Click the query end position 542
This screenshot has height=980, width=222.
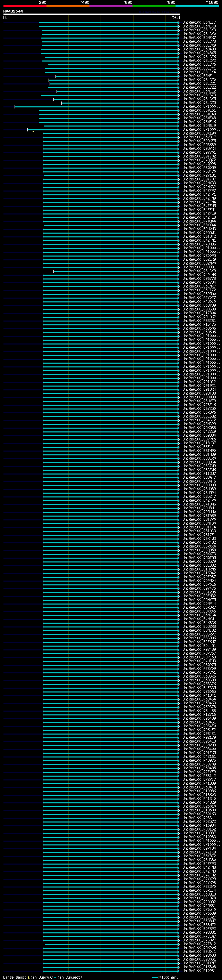click(175, 17)
